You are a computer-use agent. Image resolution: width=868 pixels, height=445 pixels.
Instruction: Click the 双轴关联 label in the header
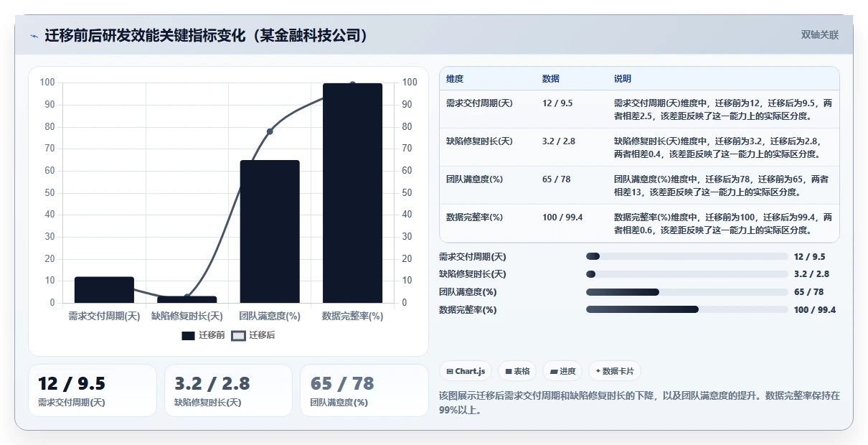click(819, 35)
